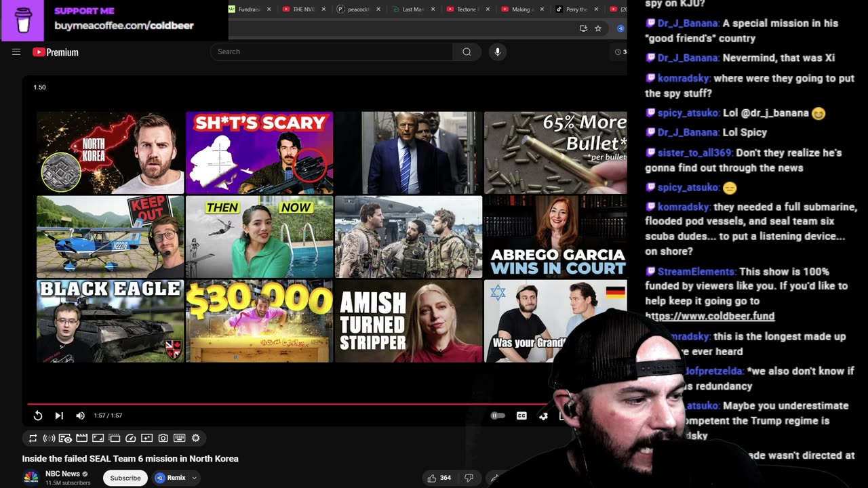Click the video title about SEAL Team 6
The height and width of the screenshot is (488, 868).
(x=130, y=459)
